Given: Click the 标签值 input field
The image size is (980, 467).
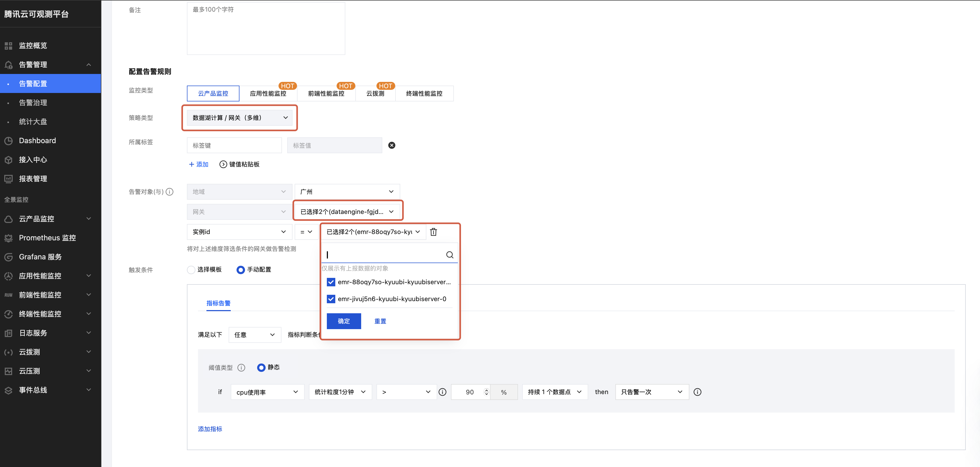Looking at the screenshot, I should [x=335, y=145].
